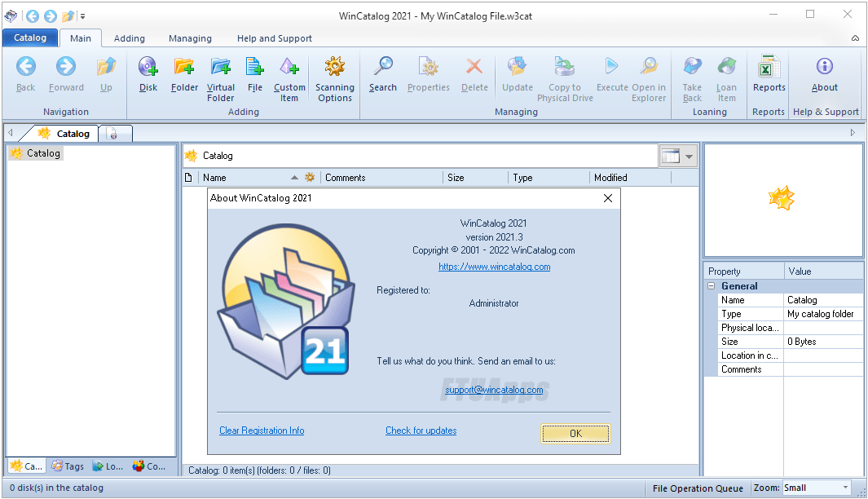This screenshot has width=868, height=499.
Task: Switch to Help and Support tab
Action: tap(275, 38)
